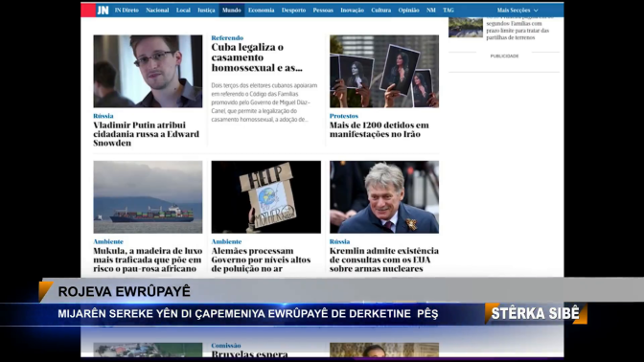The width and height of the screenshot is (644, 362).
Task: Open Vladimir Putin Snowden citizenship headline
Action: pyautogui.click(x=147, y=134)
